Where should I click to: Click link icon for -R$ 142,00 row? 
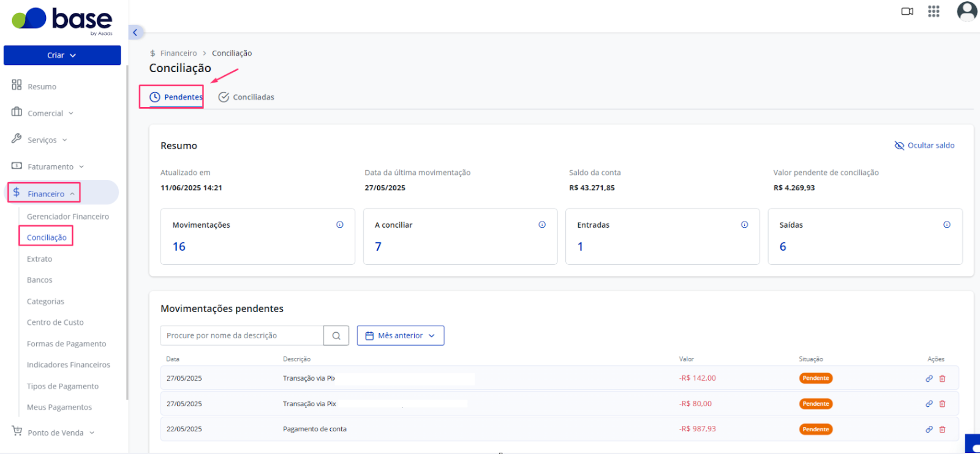point(929,379)
